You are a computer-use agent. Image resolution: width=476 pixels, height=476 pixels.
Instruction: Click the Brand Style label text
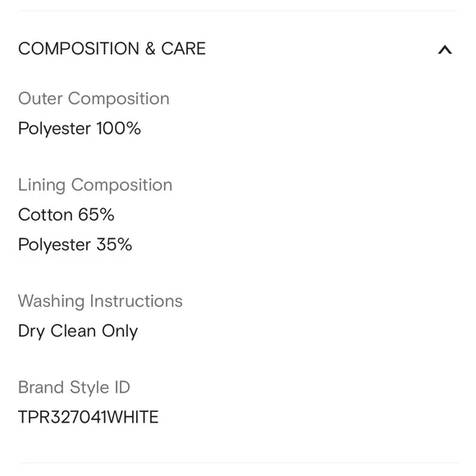pos(63,387)
